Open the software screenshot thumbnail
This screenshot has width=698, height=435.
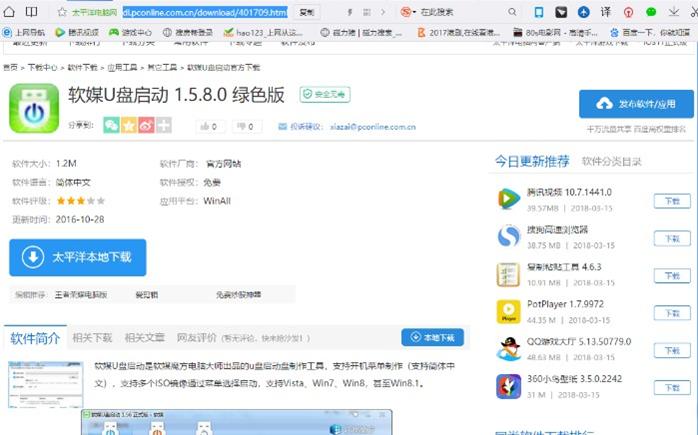point(45,384)
